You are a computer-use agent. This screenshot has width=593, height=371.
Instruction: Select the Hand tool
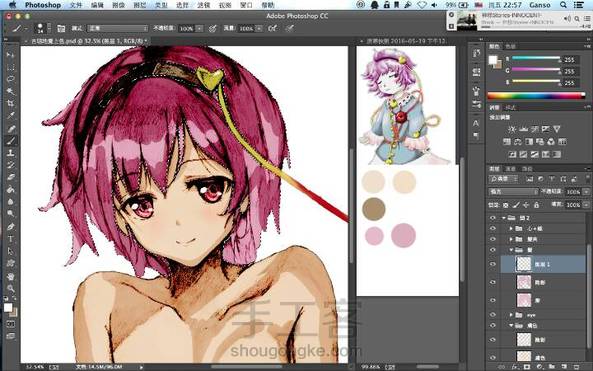click(x=11, y=276)
